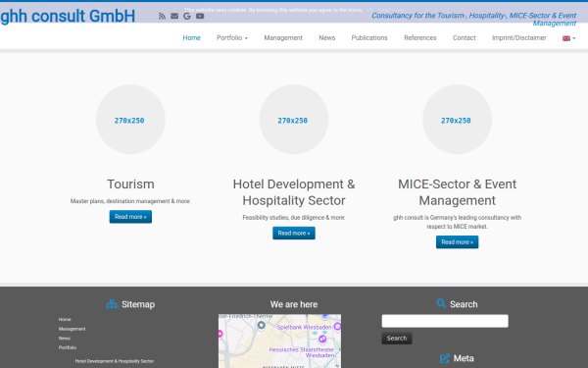588x368 pixels.
Task: Open the Google icon link
Action: [x=187, y=16]
